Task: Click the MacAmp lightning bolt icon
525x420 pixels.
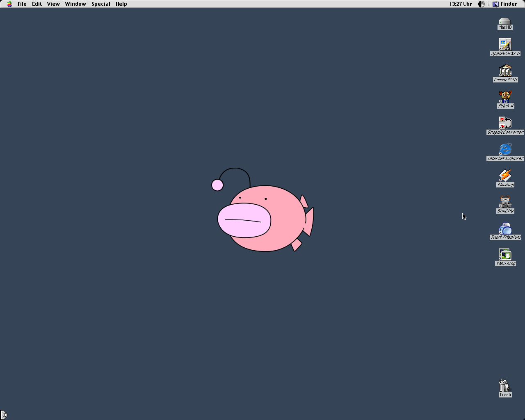Action: (505, 176)
